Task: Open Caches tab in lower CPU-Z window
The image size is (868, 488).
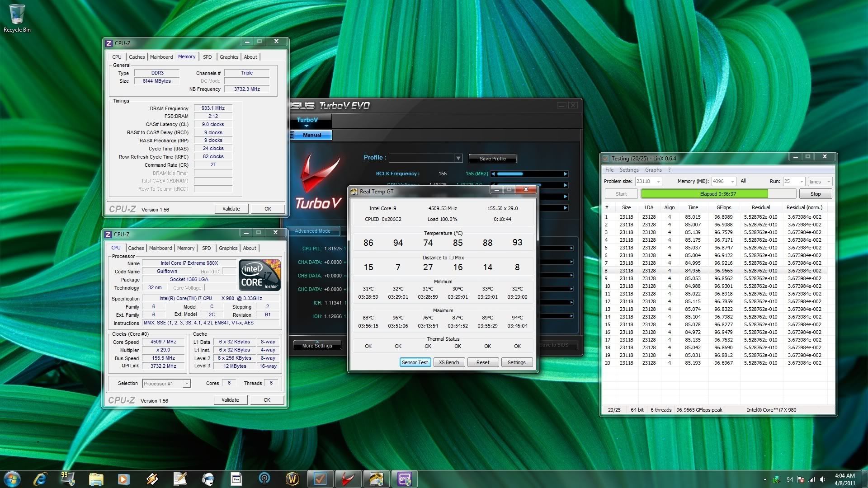Action: (x=136, y=248)
